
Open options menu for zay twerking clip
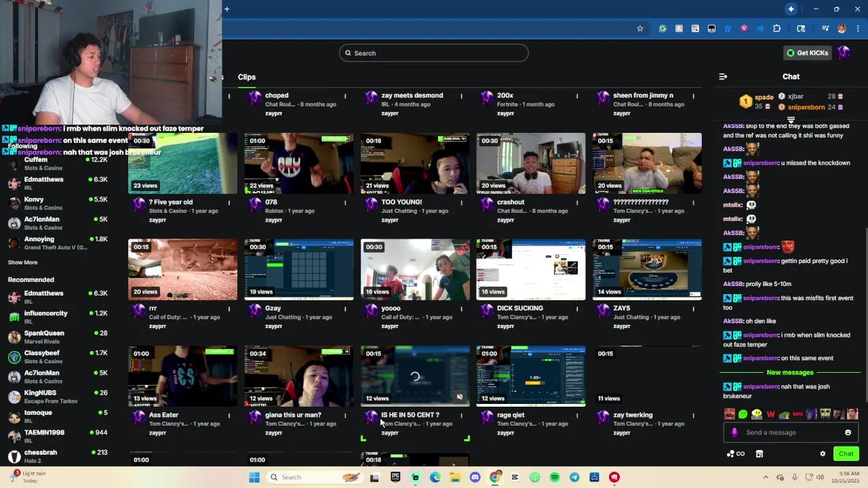click(693, 415)
